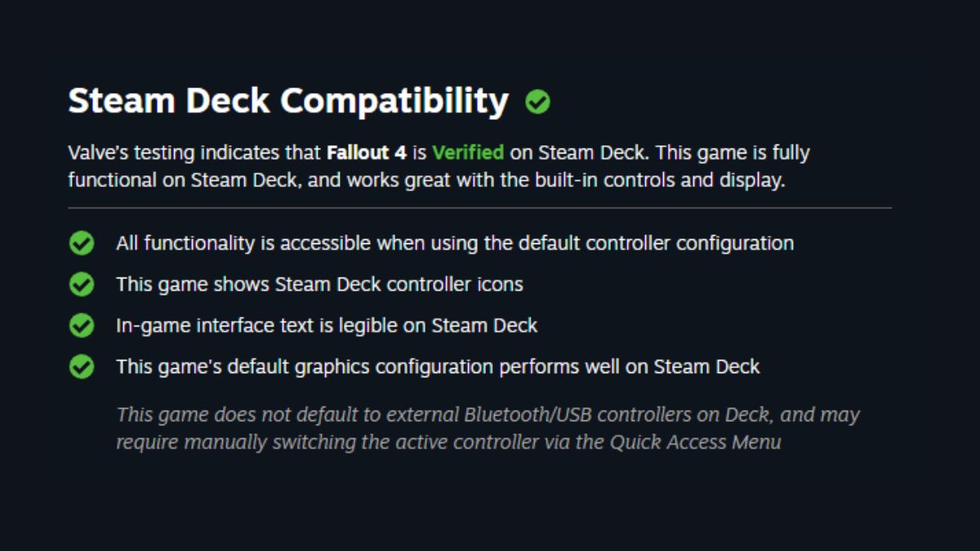Click the 'In-game interface text is legible' line

coord(327,326)
